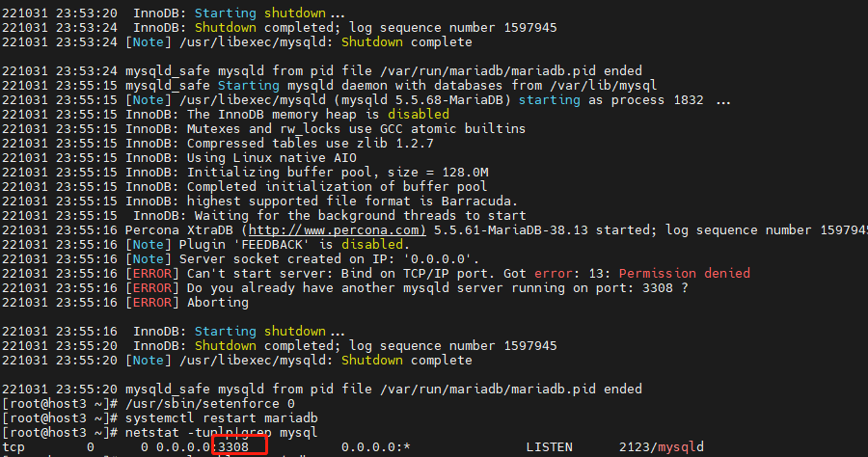Click the red-boxed port 3308 value
This screenshot has width=868, height=457.
[x=233, y=447]
